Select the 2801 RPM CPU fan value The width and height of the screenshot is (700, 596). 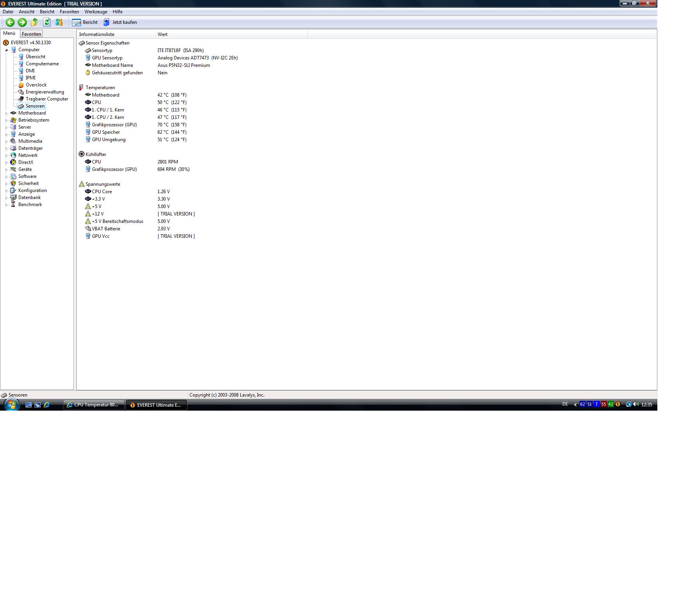click(x=168, y=162)
